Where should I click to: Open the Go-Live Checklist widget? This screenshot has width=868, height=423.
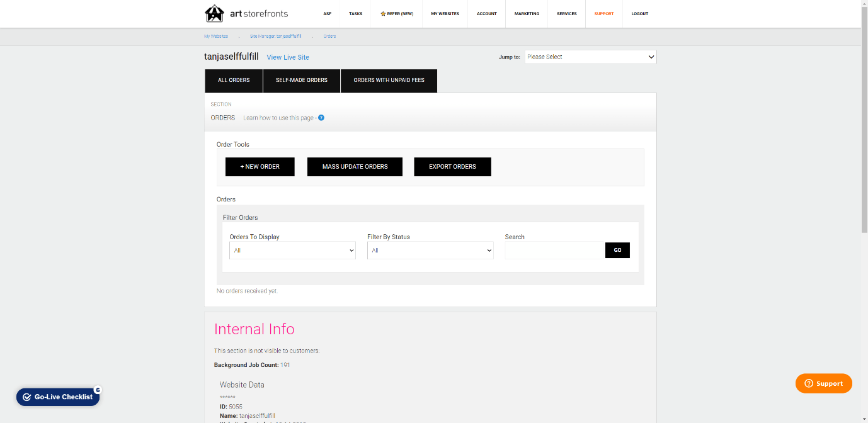58,397
